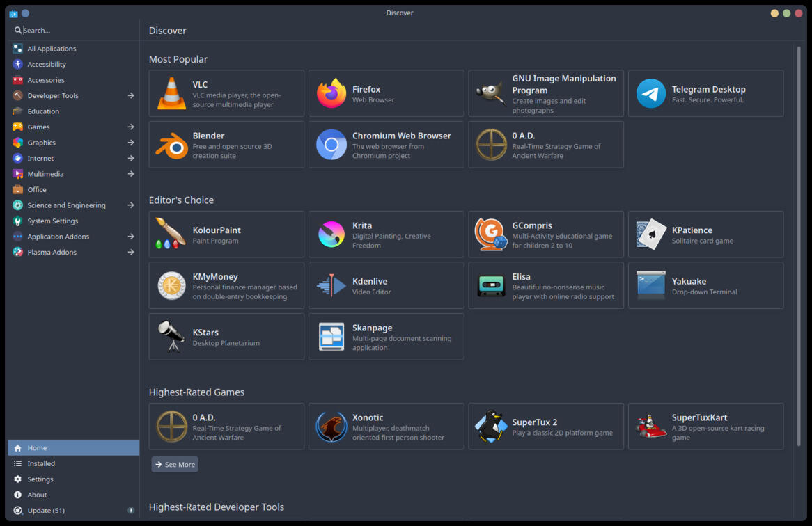The width and height of the screenshot is (812, 526).
Task: Open the KolourPaint brush icon
Action: pyautogui.click(x=171, y=234)
